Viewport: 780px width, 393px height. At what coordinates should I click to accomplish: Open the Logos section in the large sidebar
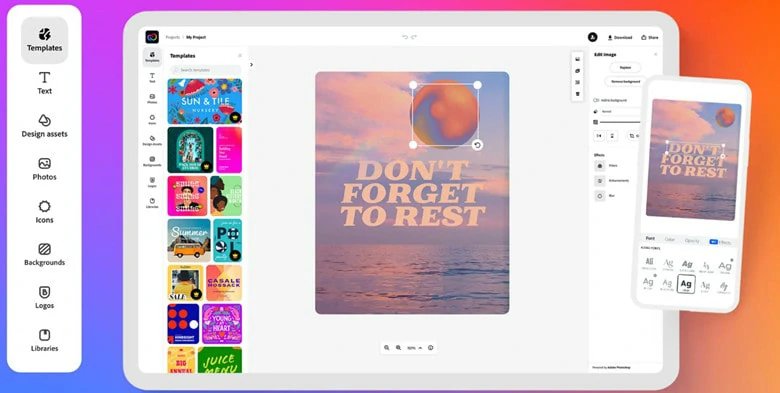(44, 297)
